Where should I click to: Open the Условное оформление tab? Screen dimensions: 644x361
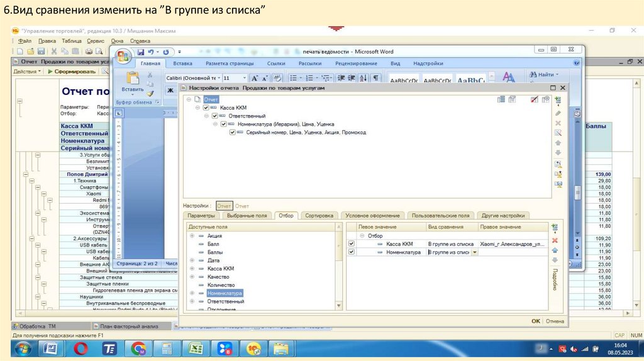point(374,215)
